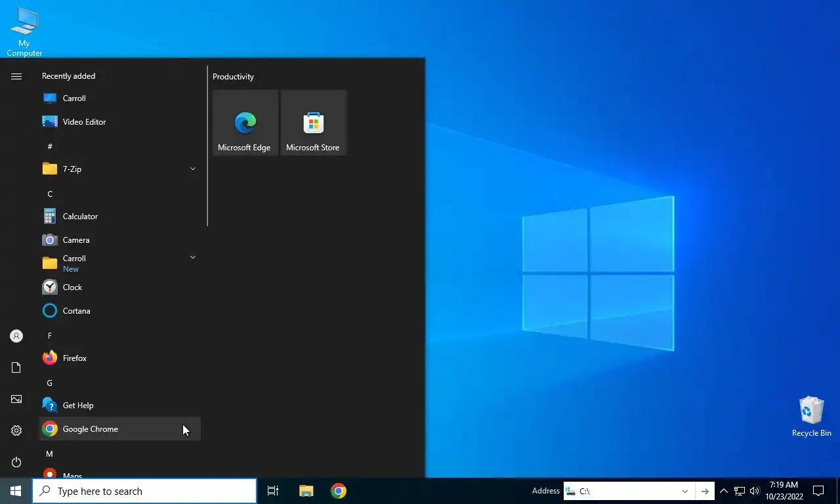The height and width of the screenshot is (504, 840).
Task: Open the notification center icon
Action: coord(818,491)
